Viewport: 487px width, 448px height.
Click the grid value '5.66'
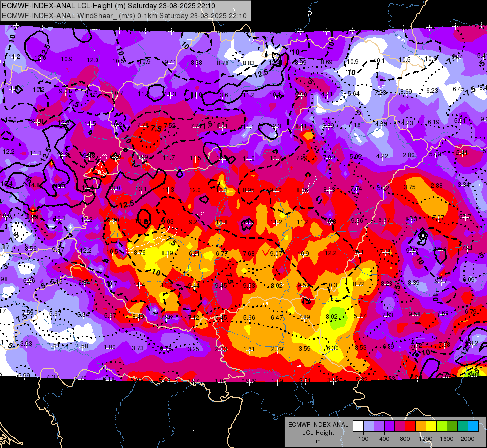(249, 318)
